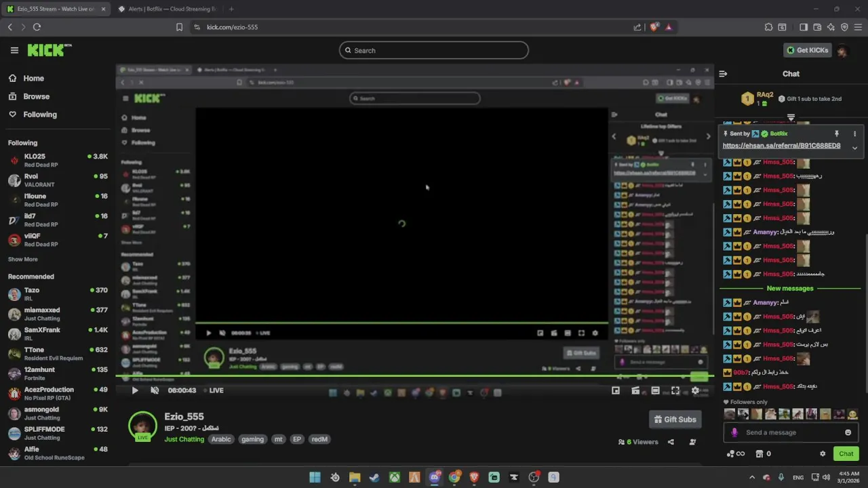This screenshot has width=868, height=488.
Task: Open the hamburger sidebar menu
Action: click(x=14, y=50)
